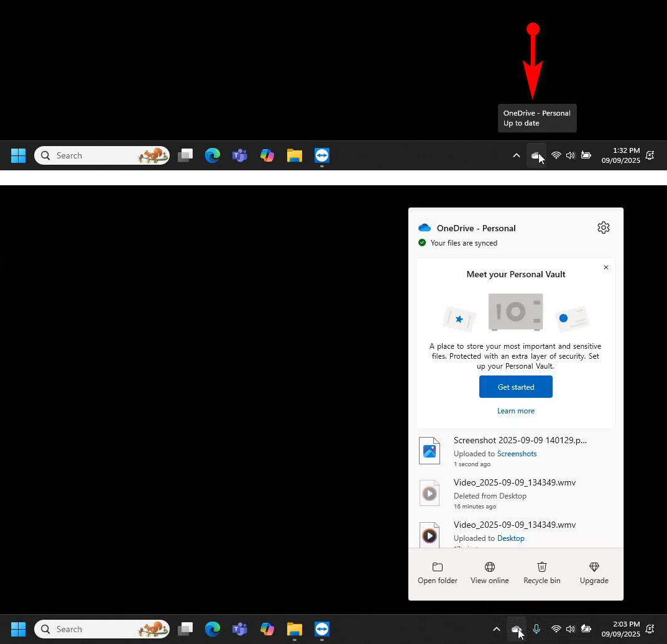The width and height of the screenshot is (667, 644).
Task: Open the 2:03 PM clock and date
Action: tap(620, 628)
